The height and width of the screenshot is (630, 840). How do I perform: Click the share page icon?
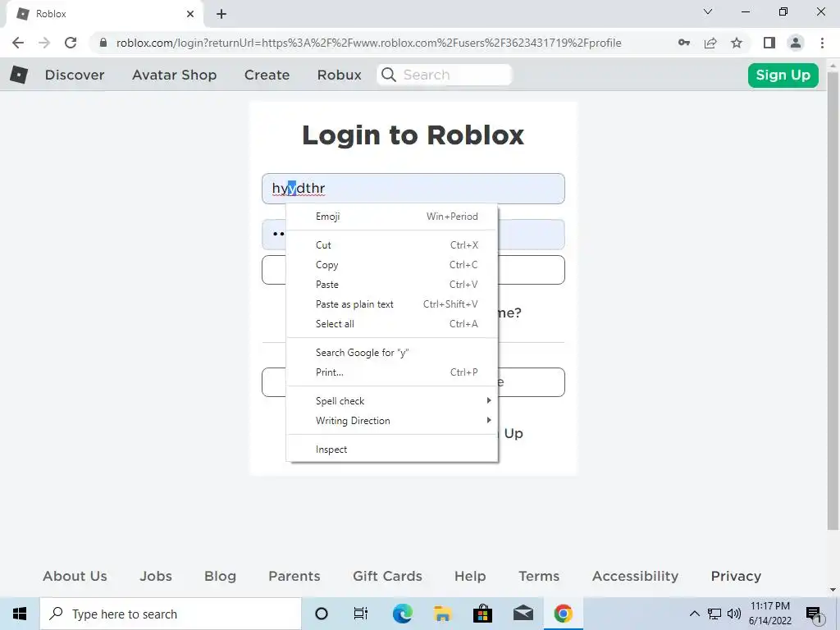click(710, 43)
